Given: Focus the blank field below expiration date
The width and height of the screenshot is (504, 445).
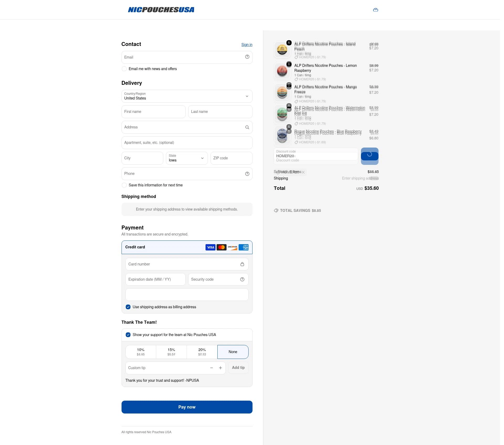Looking at the screenshot, I should coord(187,295).
